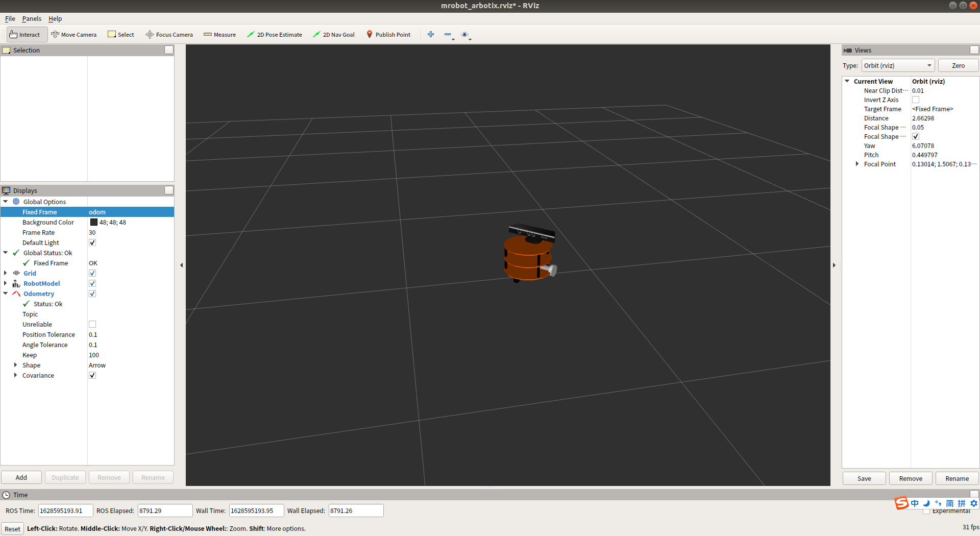Click the Background Color swatch
Screen dimensions: 980x536
(94, 222)
